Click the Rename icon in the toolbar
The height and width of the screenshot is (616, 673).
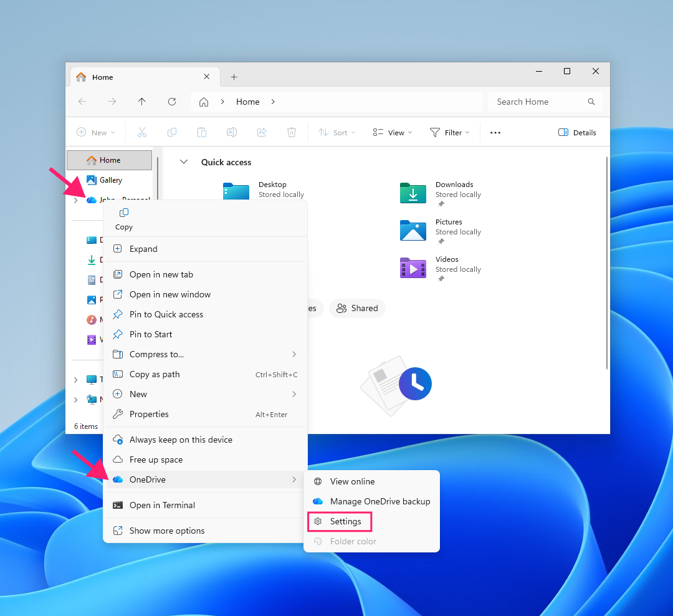click(232, 132)
